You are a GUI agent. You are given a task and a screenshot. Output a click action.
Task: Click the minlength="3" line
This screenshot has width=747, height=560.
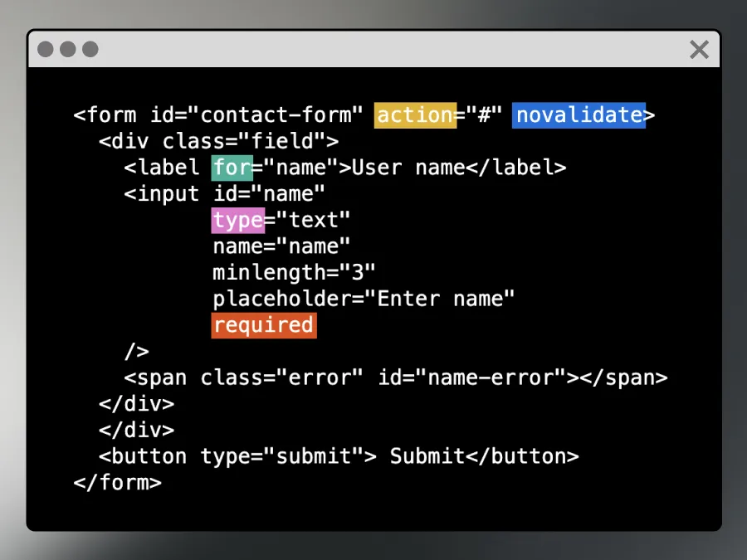click(294, 273)
